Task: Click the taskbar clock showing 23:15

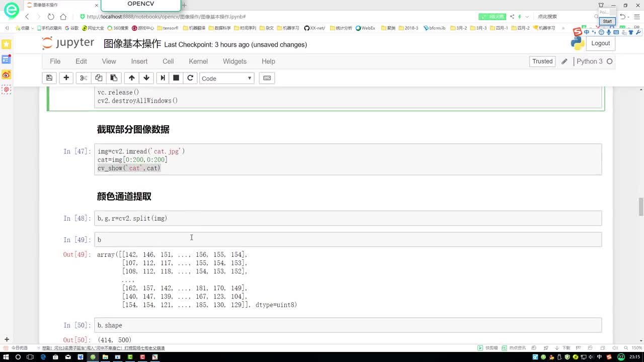Action: pos(634,357)
